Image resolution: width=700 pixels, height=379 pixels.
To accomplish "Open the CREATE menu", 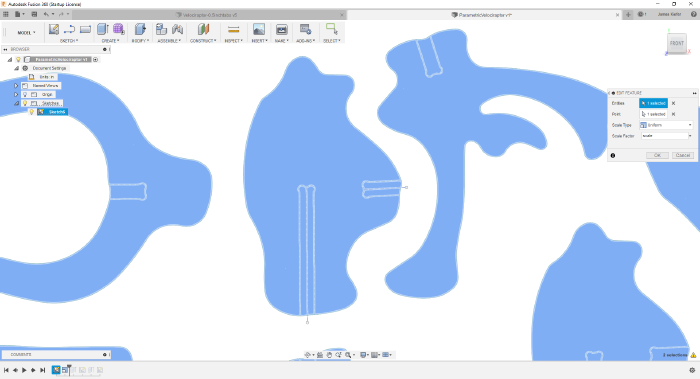I will pos(110,41).
